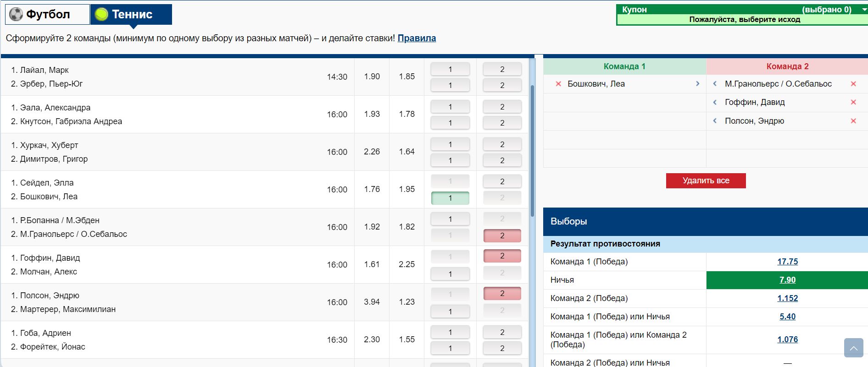Move Полсон, Эндрю to Команда 1 with arrow
Image resolution: width=868 pixels, height=367 pixels.
pos(715,121)
